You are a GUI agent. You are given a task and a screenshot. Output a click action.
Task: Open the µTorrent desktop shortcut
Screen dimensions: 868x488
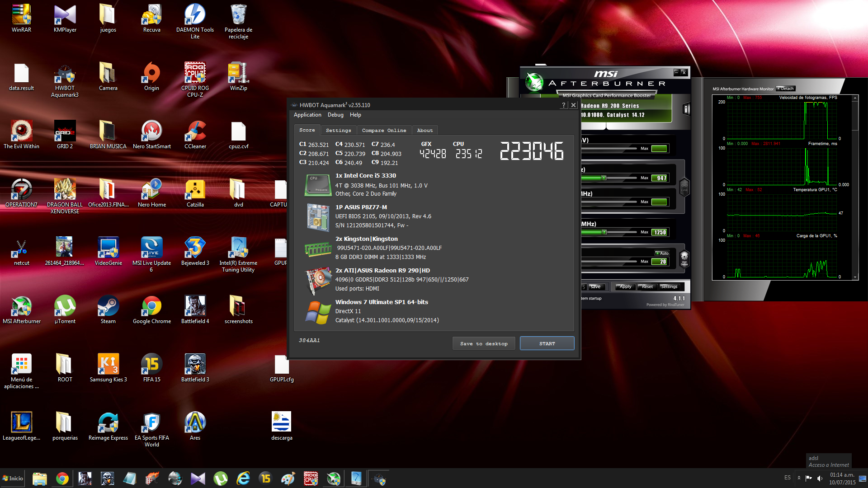(65, 310)
